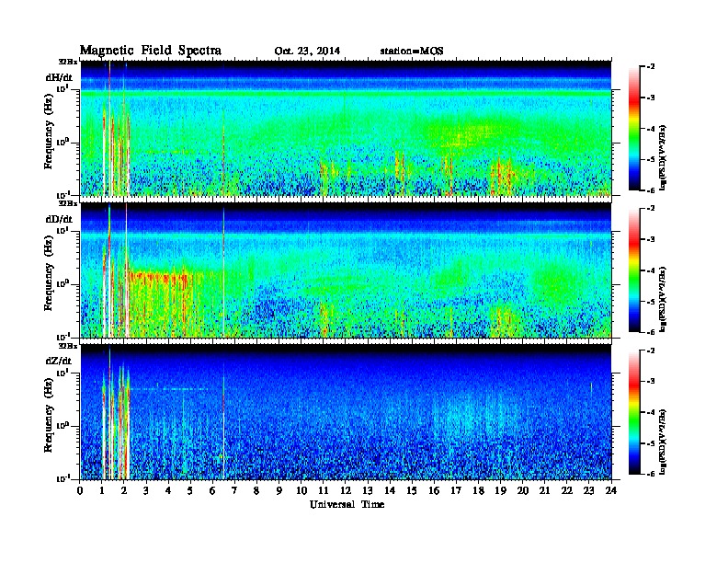Viewport: 728px width, 563px height.
Task: Click hour 13 on the Universal Time axis
Action: [368, 490]
